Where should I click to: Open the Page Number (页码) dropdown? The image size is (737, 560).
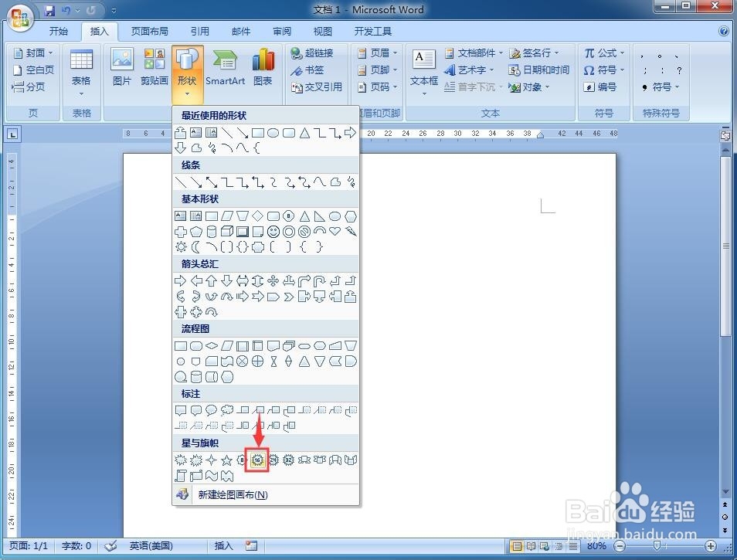(x=378, y=87)
